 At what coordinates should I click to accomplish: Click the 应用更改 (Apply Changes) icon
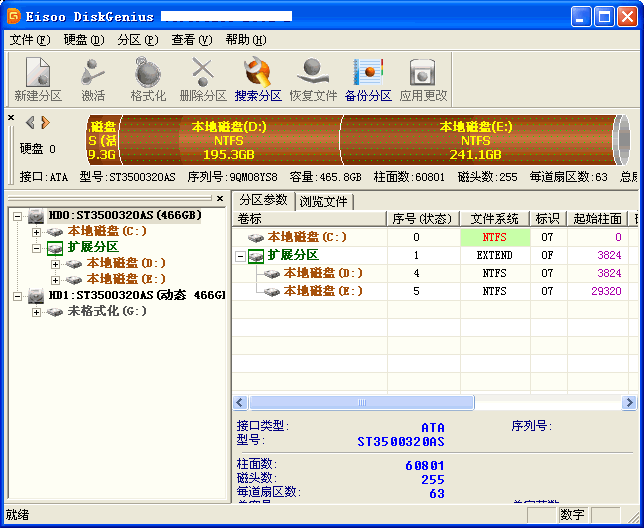pos(423,79)
